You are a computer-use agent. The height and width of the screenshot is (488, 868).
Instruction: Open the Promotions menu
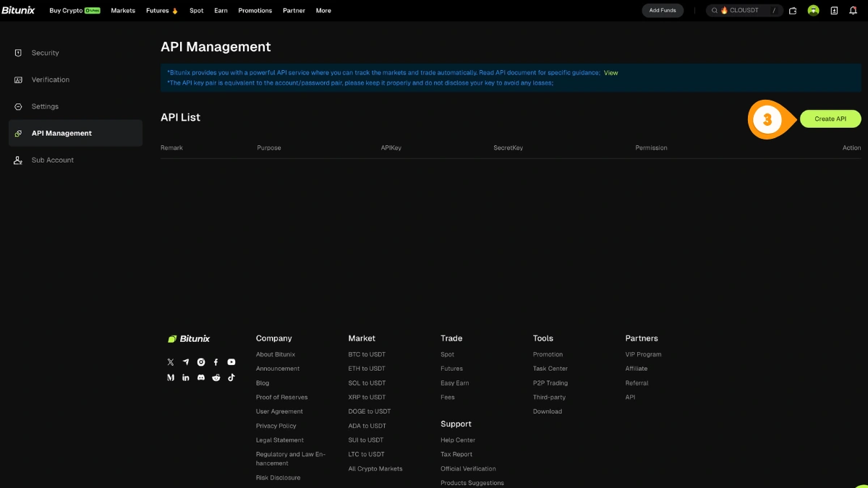pos(255,11)
